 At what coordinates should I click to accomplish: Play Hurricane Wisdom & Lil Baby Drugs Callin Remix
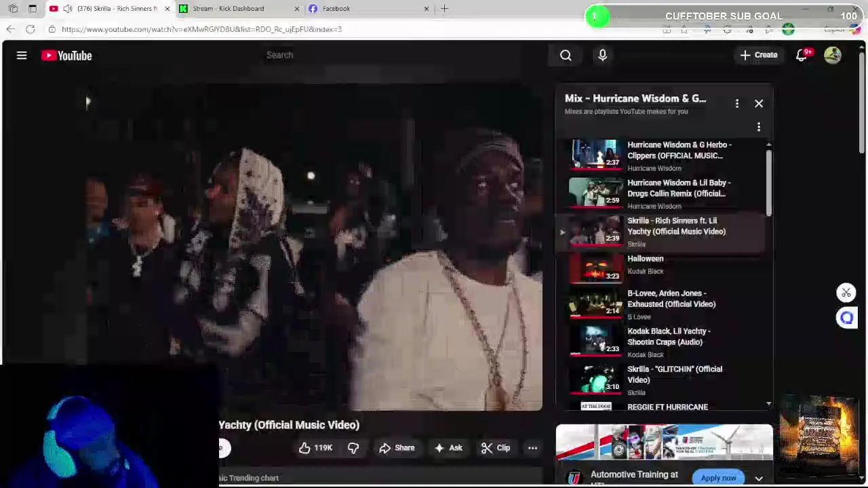click(x=661, y=193)
